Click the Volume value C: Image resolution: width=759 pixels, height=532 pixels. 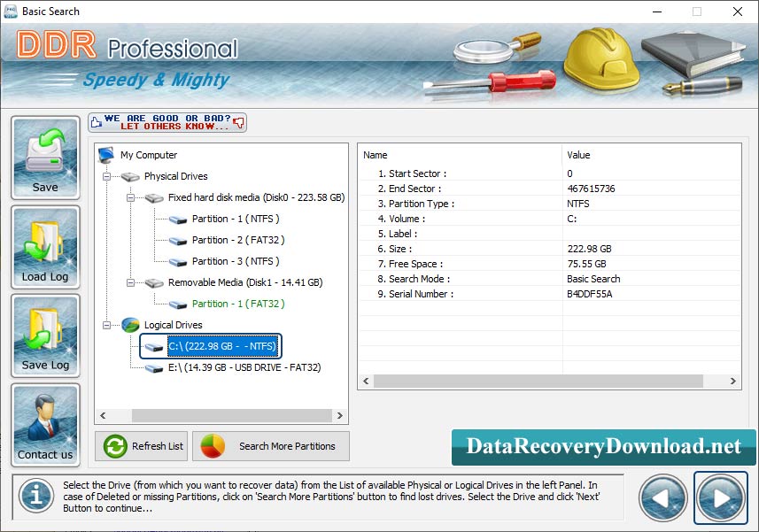tap(571, 219)
